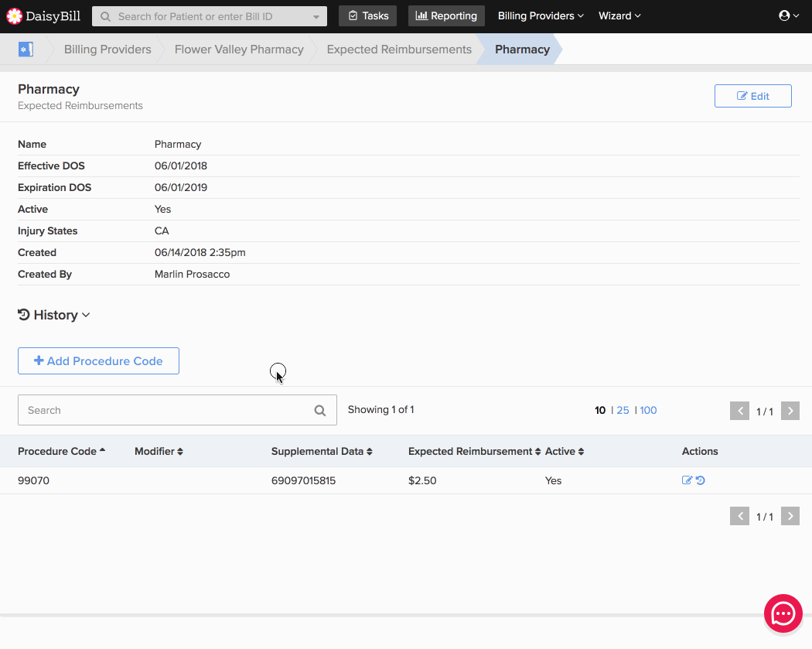Click Add Procedure Code button
Image resolution: width=812 pixels, height=649 pixels.
point(98,361)
